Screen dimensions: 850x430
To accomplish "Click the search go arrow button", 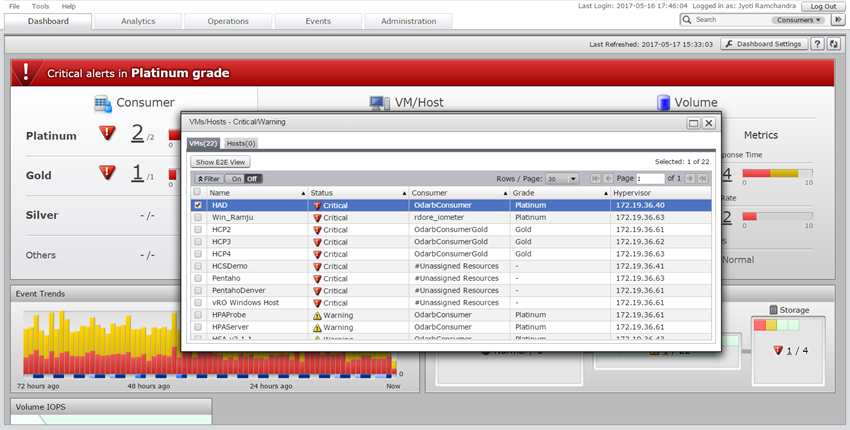I will point(837,20).
